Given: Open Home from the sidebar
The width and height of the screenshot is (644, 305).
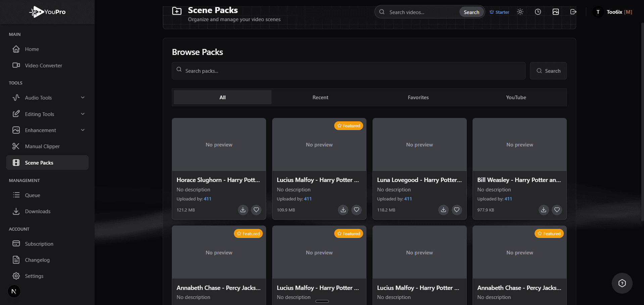Looking at the screenshot, I should (47, 49).
